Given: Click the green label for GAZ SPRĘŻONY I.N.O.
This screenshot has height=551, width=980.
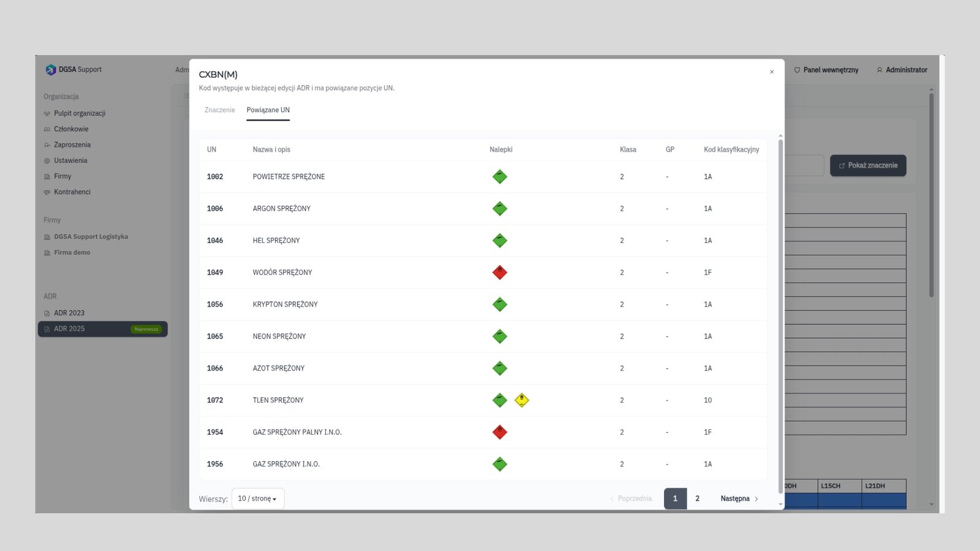Looking at the screenshot, I should coord(500,464).
